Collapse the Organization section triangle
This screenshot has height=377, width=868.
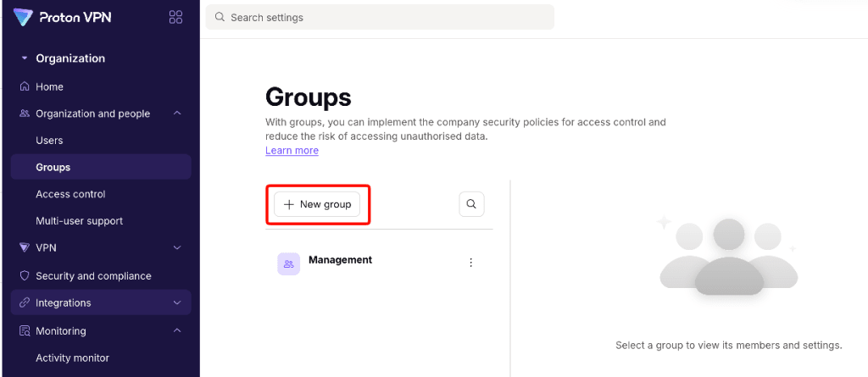point(24,58)
